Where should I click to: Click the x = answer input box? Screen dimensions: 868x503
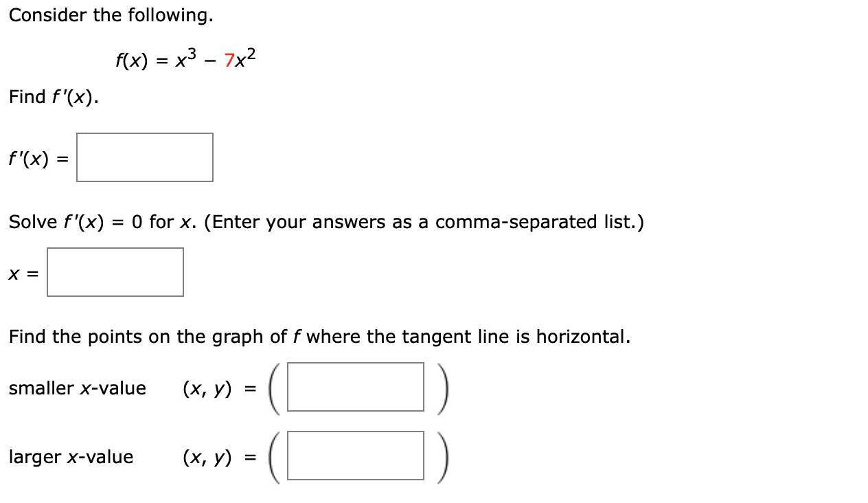point(115,271)
